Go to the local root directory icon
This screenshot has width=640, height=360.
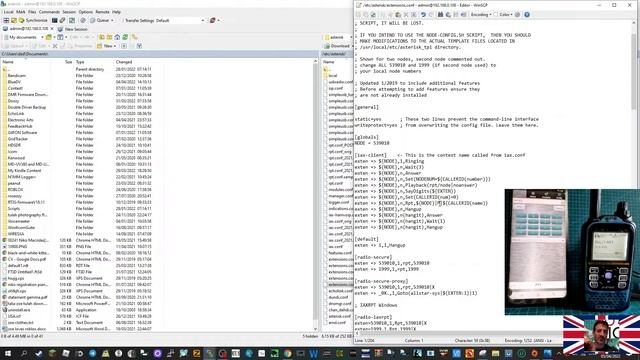(x=109, y=37)
